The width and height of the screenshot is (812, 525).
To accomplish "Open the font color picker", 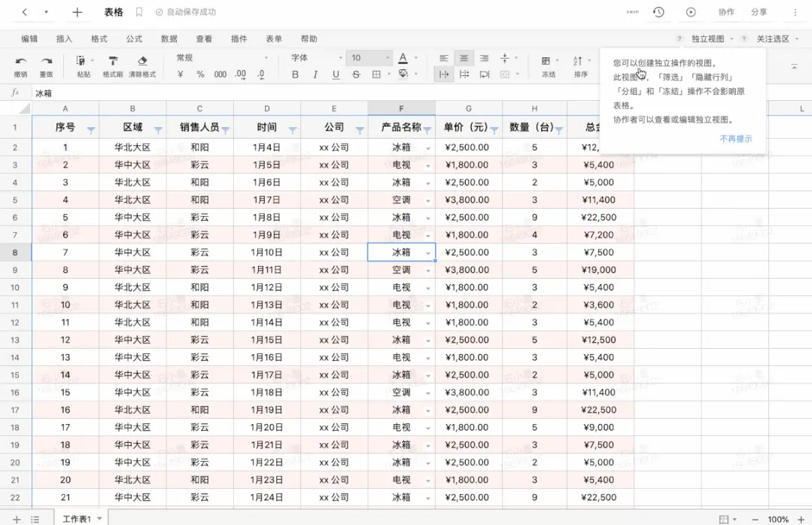I will pos(403,57).
